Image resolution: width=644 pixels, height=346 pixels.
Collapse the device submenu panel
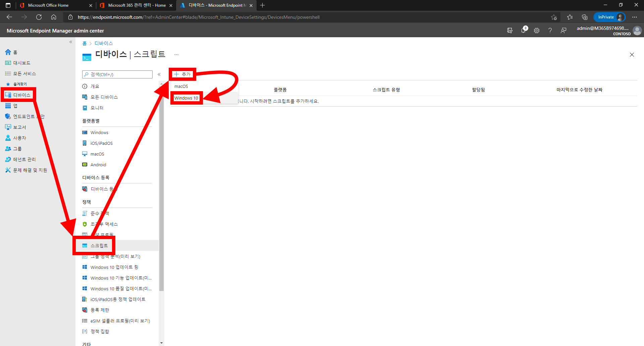(x=159, y=74)
